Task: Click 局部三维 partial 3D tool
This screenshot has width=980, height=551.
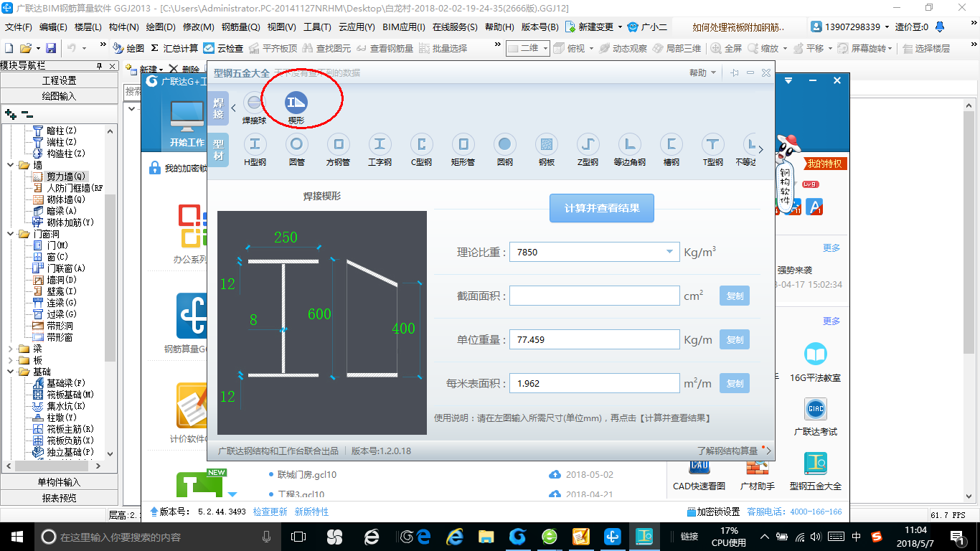Action: 677,48
